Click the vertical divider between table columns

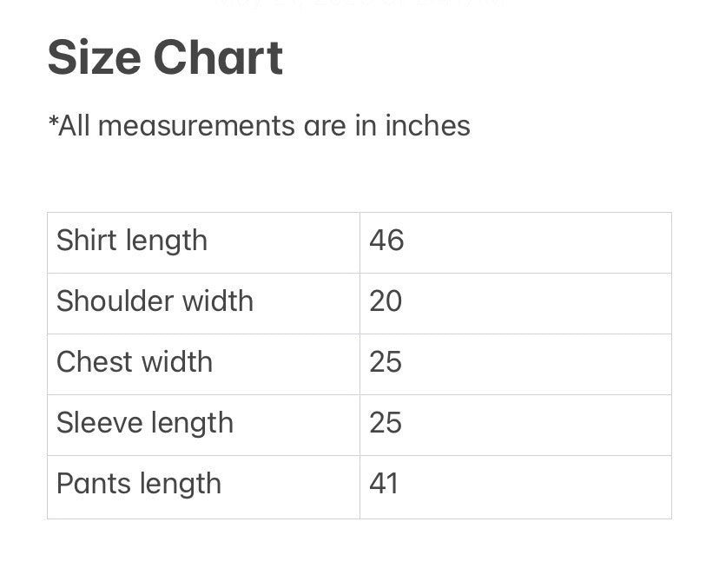pos(359,365)
